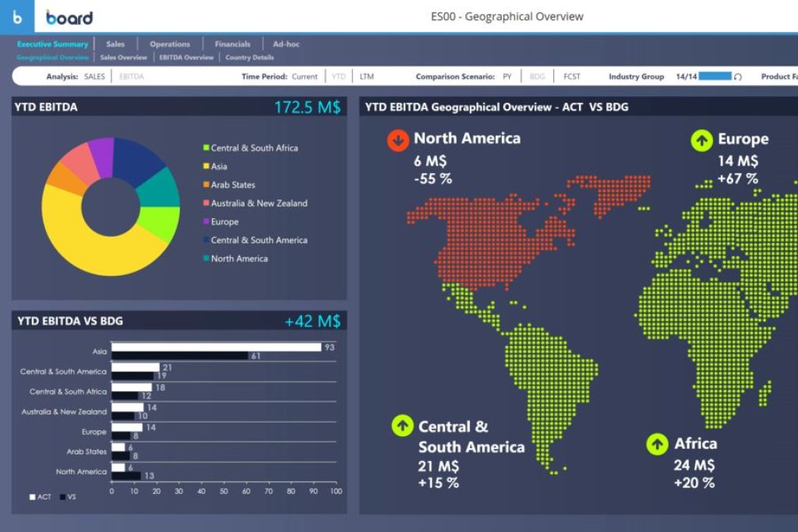798x532 pixels.
Task: Click the Central & South America legend swatch
Action: click(206, 240)
